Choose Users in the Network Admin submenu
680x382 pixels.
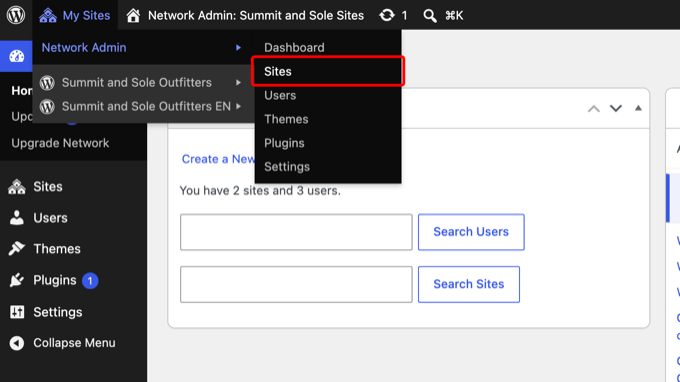(x=280, y=95)
